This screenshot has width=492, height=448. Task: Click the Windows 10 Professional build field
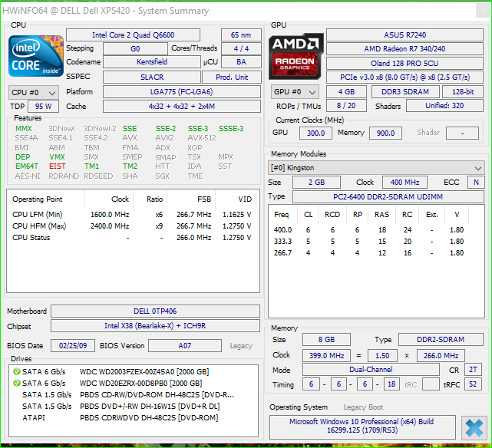362,426
